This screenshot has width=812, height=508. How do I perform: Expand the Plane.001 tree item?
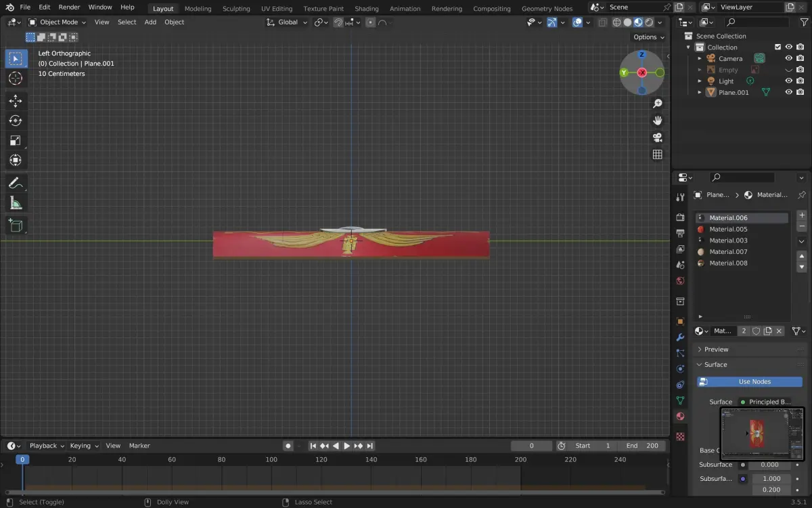pyautogui.click(x=700, y=93)
